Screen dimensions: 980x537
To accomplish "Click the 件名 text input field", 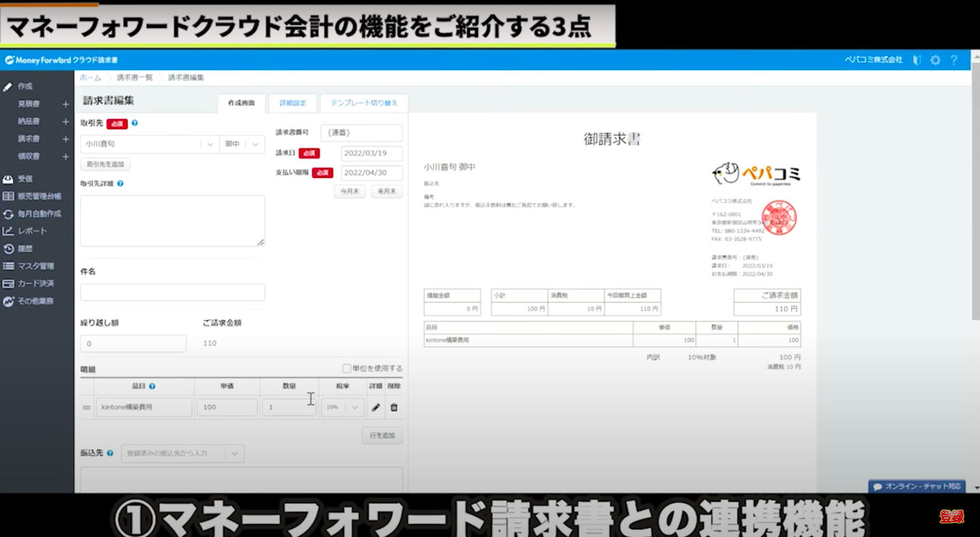I will coord(172,292).
